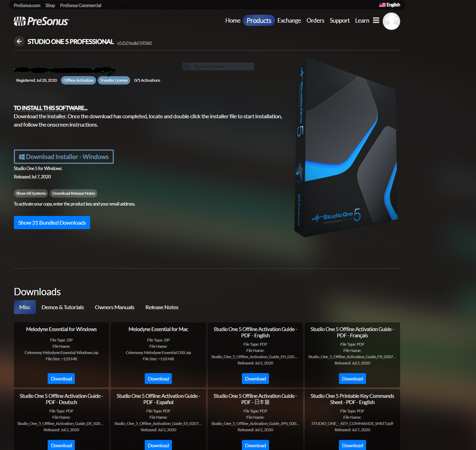This screenshot has width=476, height=450.
Task: Click the US flag language icon
Action: [x=382, y=5]
